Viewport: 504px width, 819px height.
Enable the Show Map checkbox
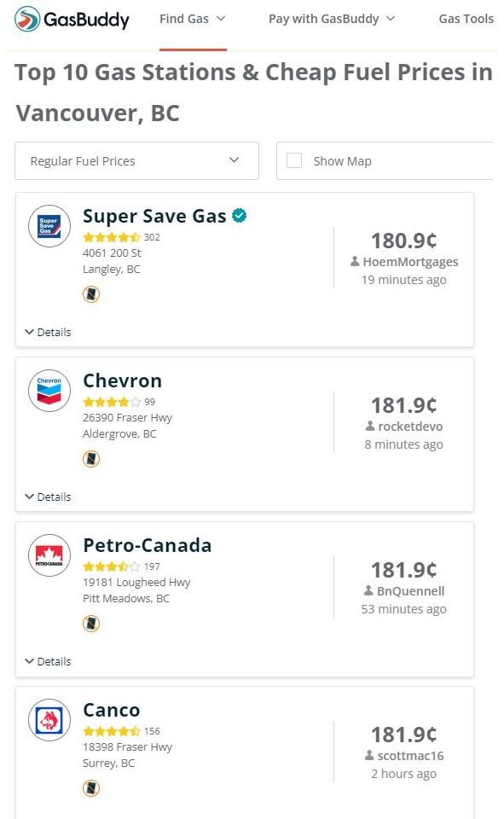pos(294,160)
